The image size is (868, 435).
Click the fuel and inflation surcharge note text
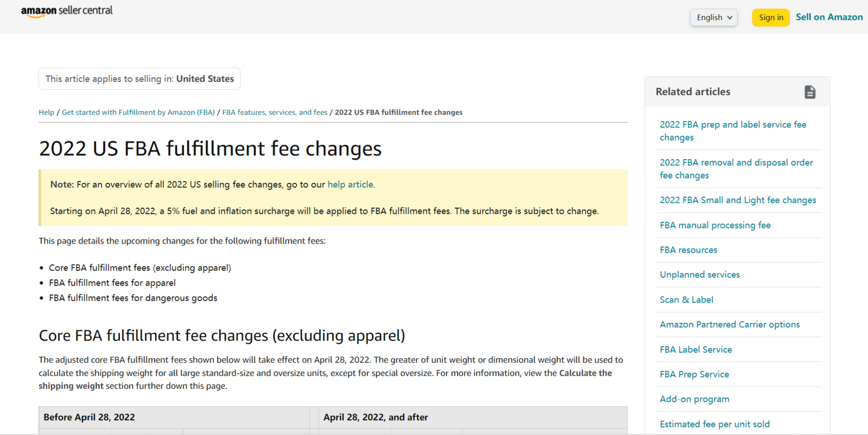tap(324, 211)
